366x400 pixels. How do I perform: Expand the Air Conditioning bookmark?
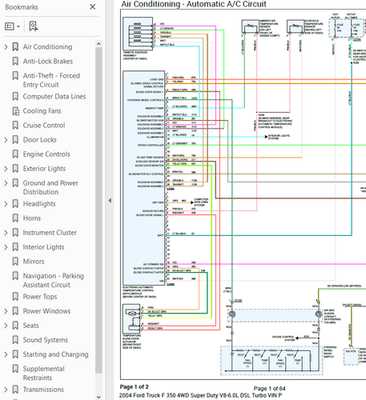[x=5, y=47]
